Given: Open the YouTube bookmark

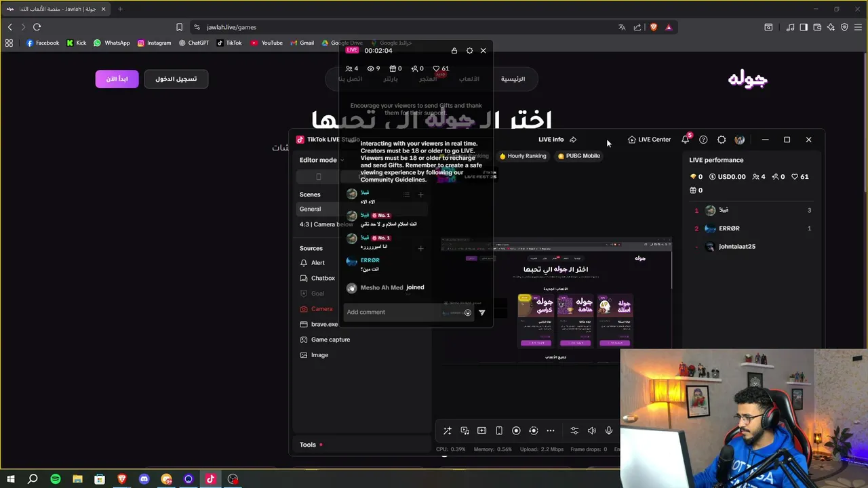Looking at the screenshot, I should (x=267, y=43).
